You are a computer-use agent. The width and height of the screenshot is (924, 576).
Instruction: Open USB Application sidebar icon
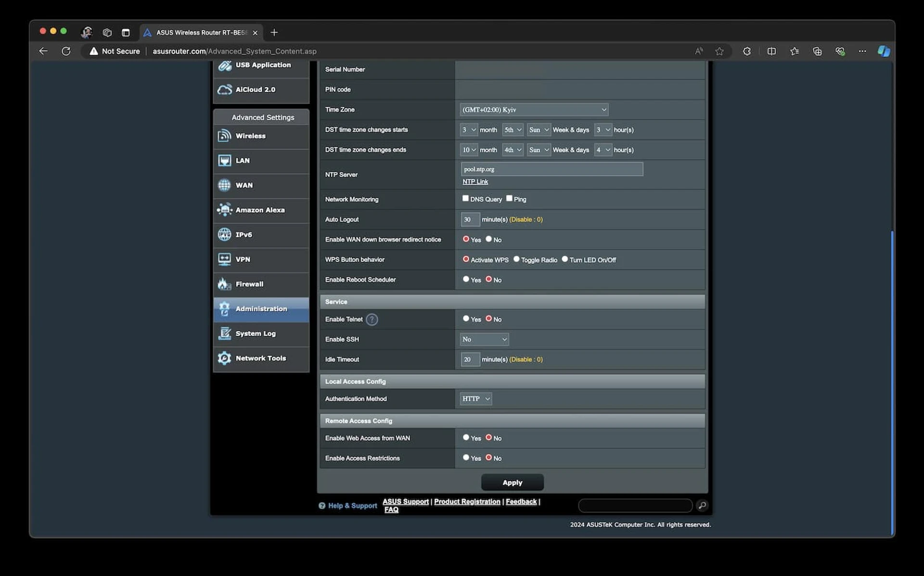coord(225,65)
